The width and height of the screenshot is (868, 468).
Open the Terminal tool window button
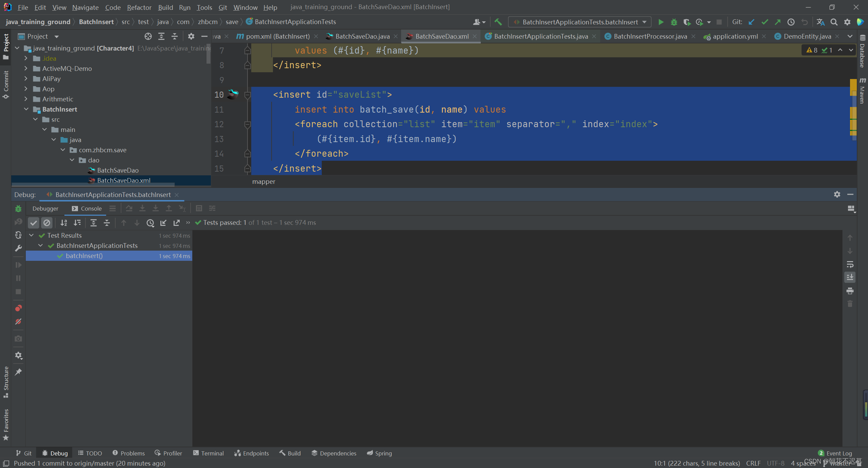tap(208, 453)
